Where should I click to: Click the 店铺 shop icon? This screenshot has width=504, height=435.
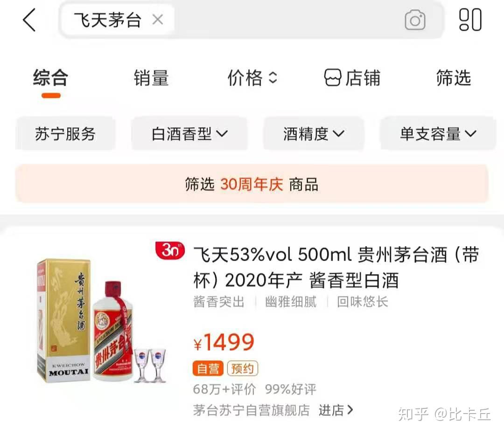(x=332, y=78)
